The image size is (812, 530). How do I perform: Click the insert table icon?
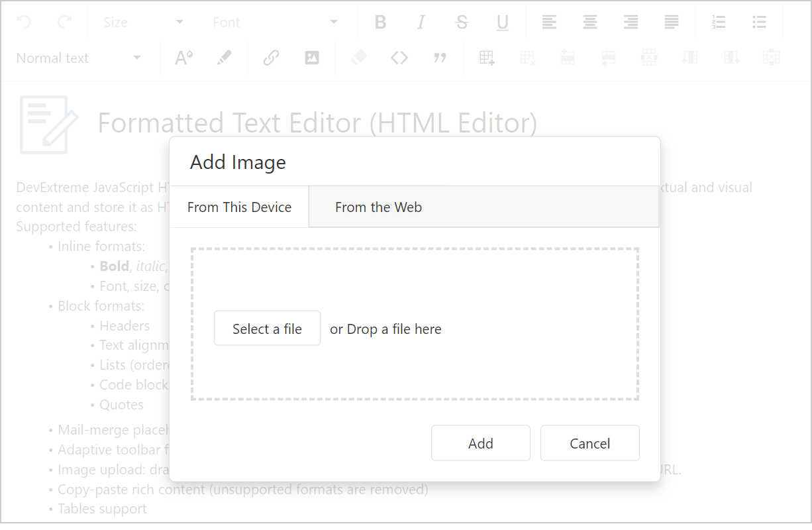point(487,58)
